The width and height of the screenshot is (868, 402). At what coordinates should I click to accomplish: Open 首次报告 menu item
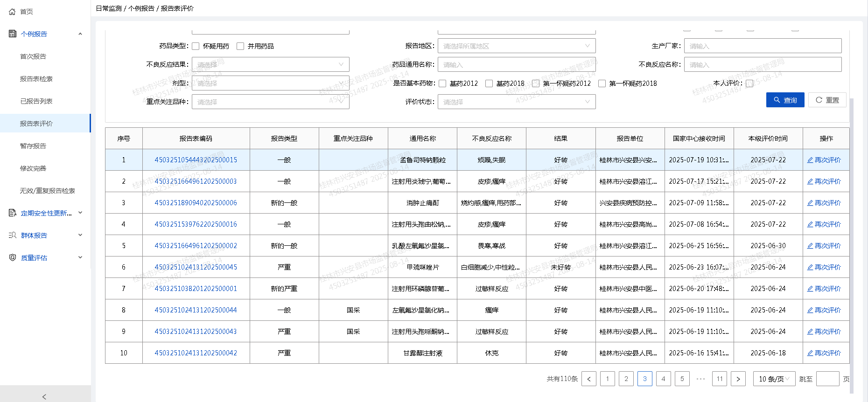[x=33, y=56]
